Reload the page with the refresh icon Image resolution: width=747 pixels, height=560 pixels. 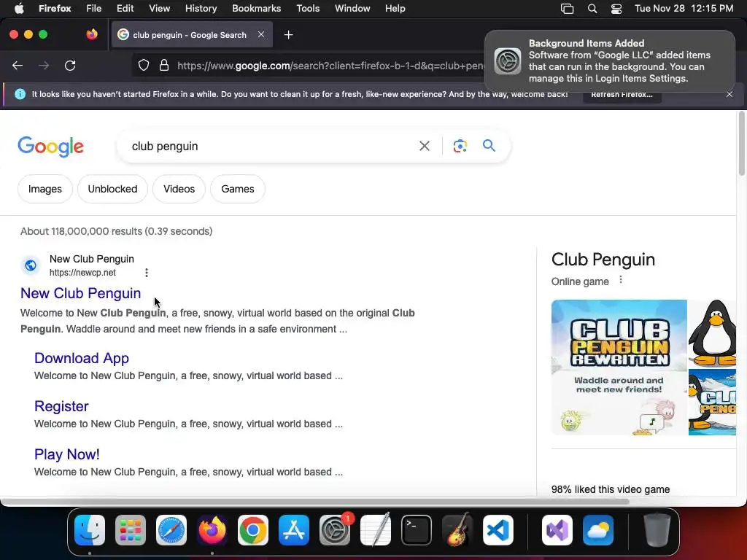pos(70,66)
